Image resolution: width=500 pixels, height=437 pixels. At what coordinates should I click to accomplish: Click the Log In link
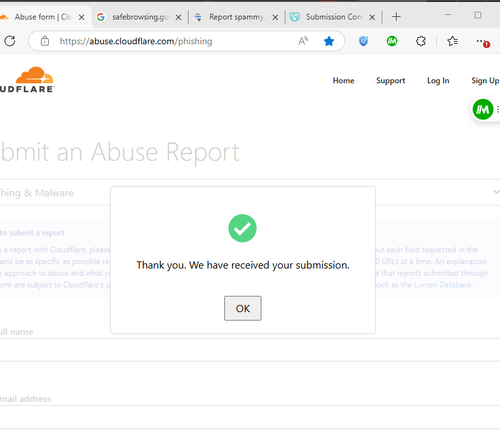click(438, 81)
